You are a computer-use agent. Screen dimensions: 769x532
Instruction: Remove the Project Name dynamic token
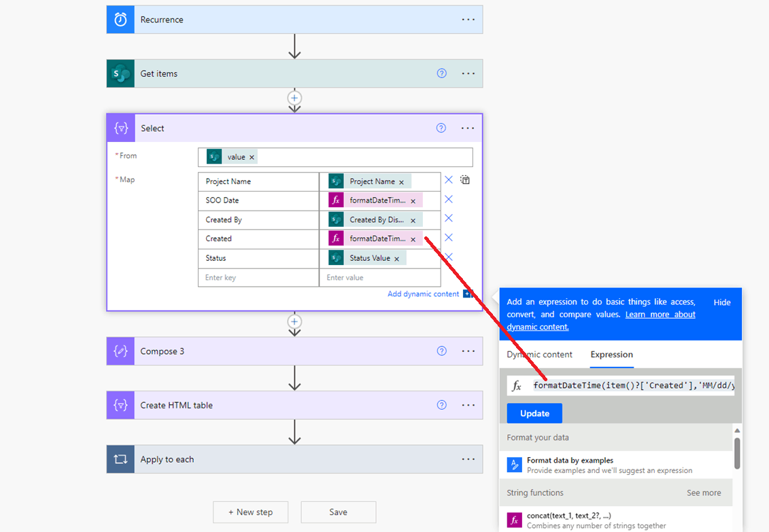pyautogui.click(x=401, y=182)
